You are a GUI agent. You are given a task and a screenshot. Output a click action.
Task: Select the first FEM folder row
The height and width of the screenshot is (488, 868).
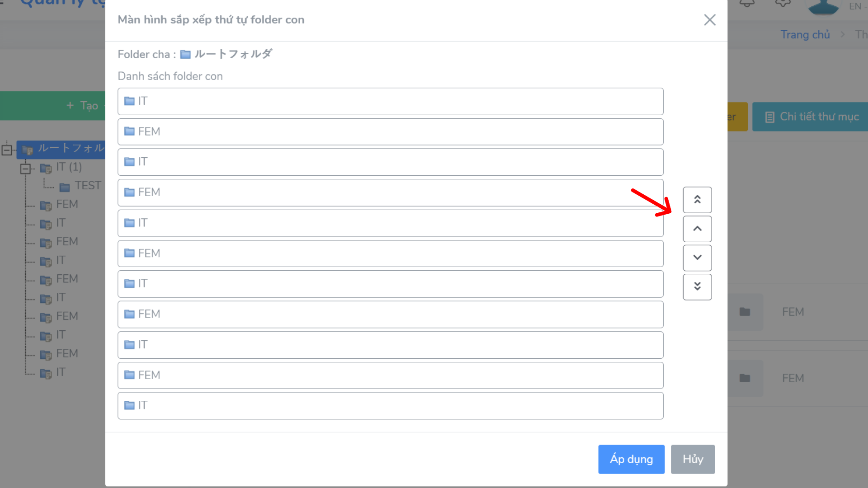[x=391, y=131]
